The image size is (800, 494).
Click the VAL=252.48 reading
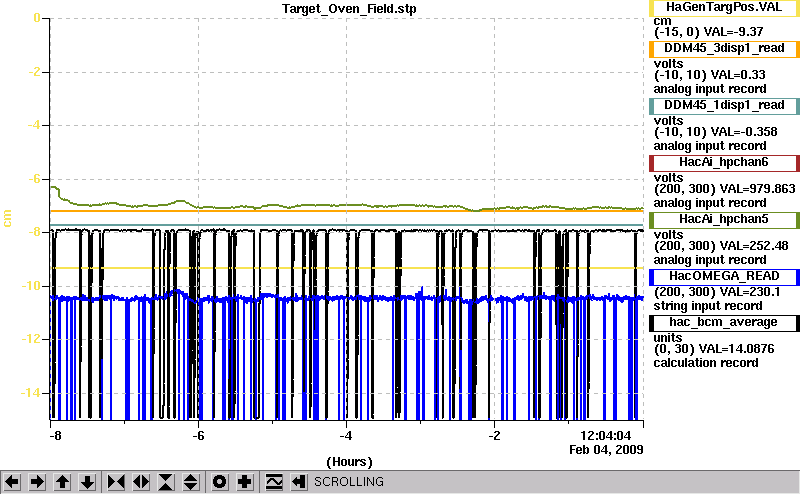tap(749, 246)
